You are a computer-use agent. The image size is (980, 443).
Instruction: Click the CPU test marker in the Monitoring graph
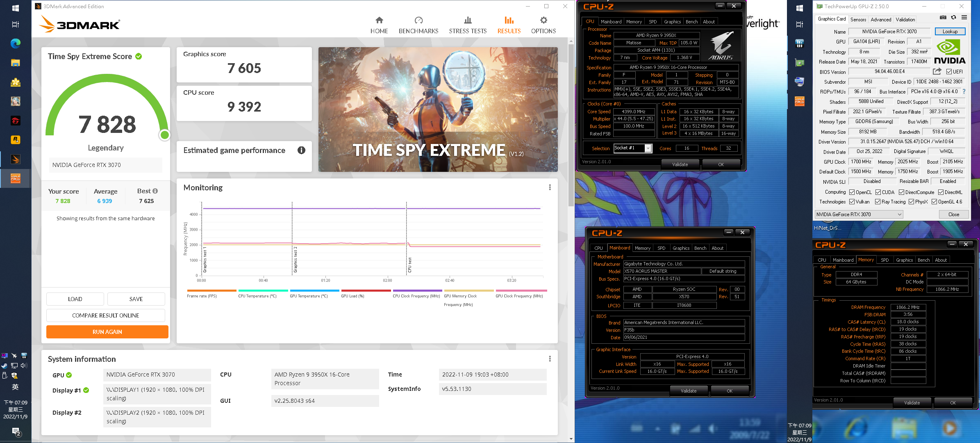coord(409,265)
